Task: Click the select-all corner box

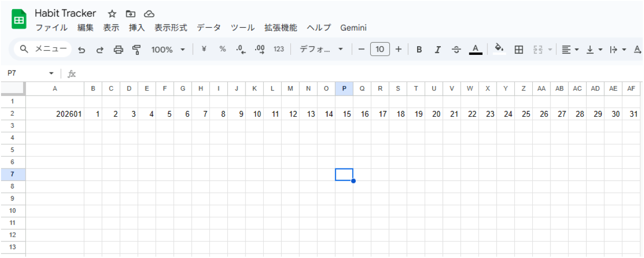Action: (x=13, y=89)
